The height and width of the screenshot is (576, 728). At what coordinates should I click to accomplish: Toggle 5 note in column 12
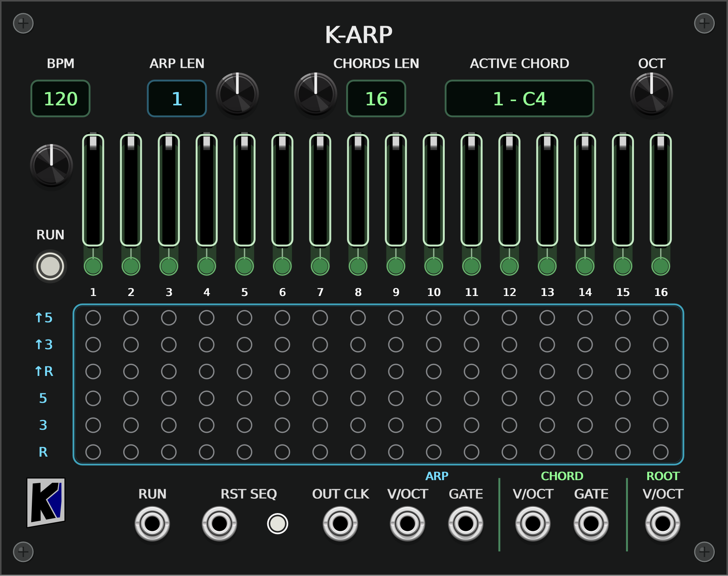509,398
